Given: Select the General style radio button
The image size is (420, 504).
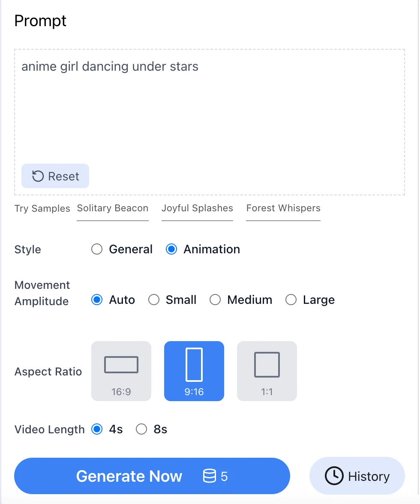Looking at the screenshot, I should [97, 249].
